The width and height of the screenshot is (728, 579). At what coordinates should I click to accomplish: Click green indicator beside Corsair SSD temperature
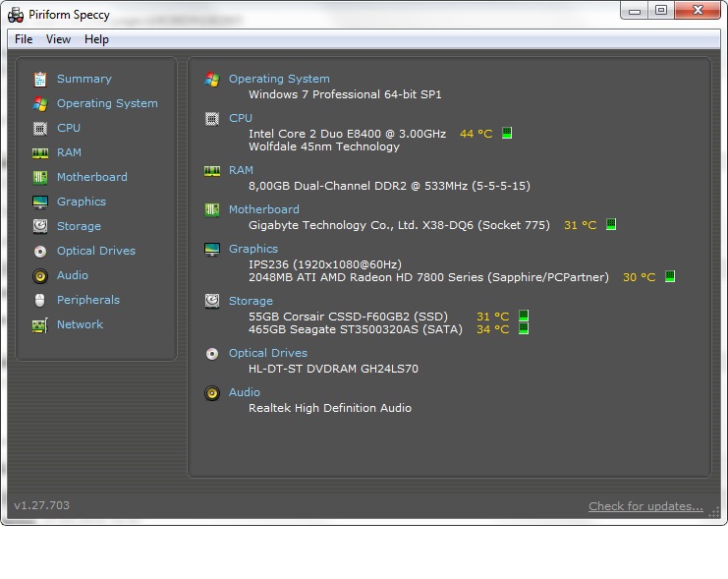524,316
